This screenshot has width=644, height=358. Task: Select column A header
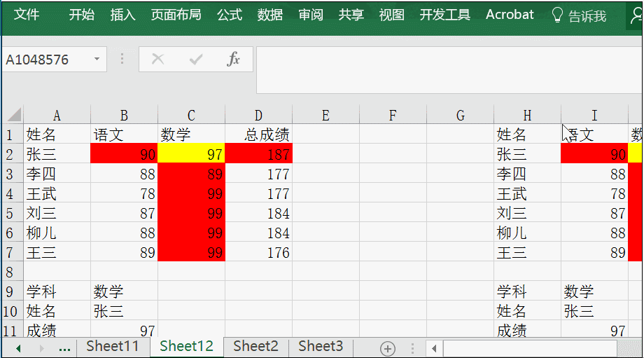(57, 115)
